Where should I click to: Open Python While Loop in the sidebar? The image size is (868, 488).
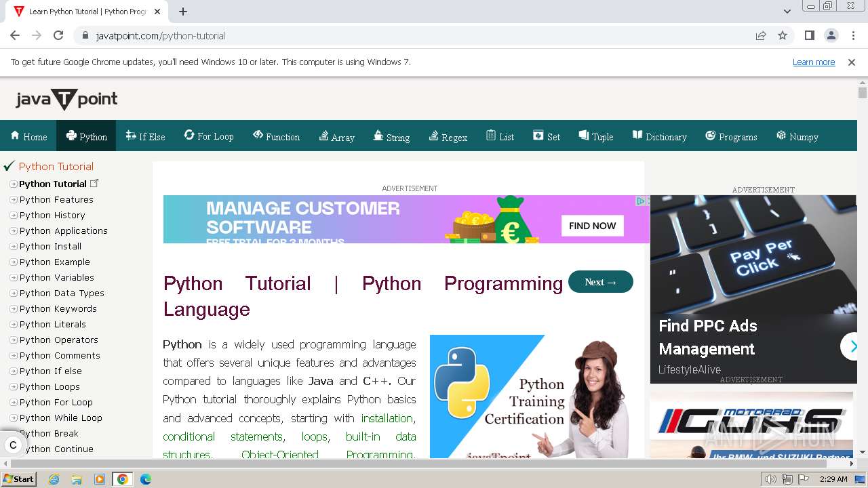61,418
